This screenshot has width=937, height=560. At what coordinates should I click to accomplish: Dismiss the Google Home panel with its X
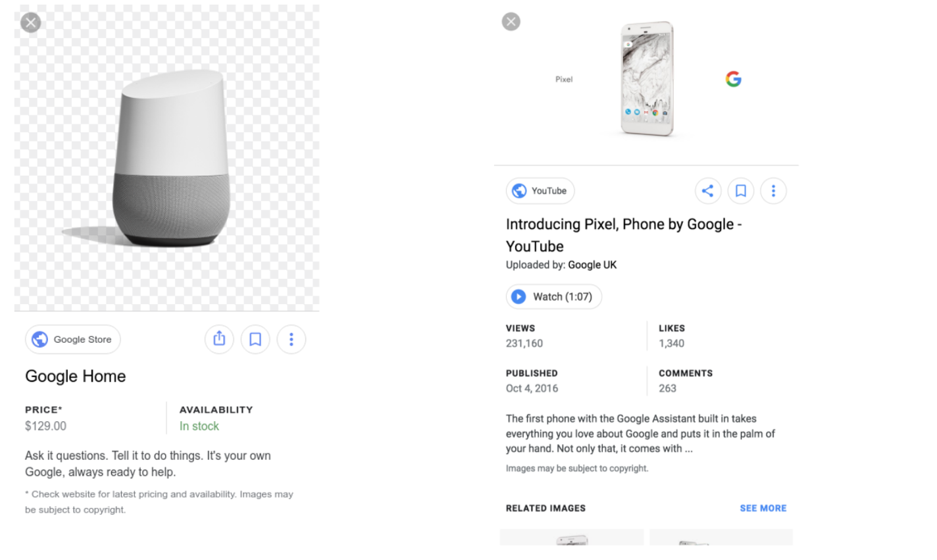point(30,22)
